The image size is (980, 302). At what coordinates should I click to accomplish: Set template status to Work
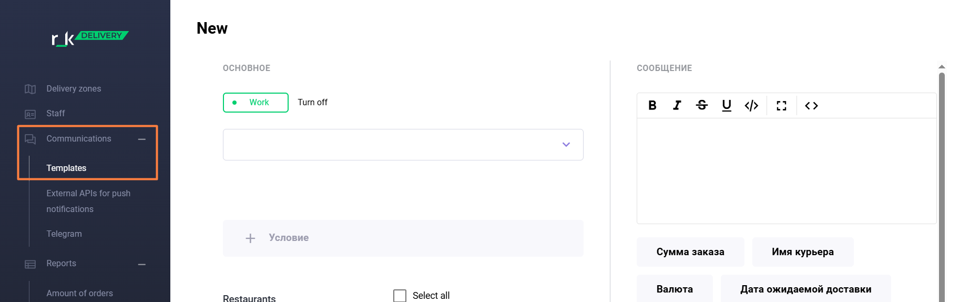pyautogui.click(x=256, y=103)
